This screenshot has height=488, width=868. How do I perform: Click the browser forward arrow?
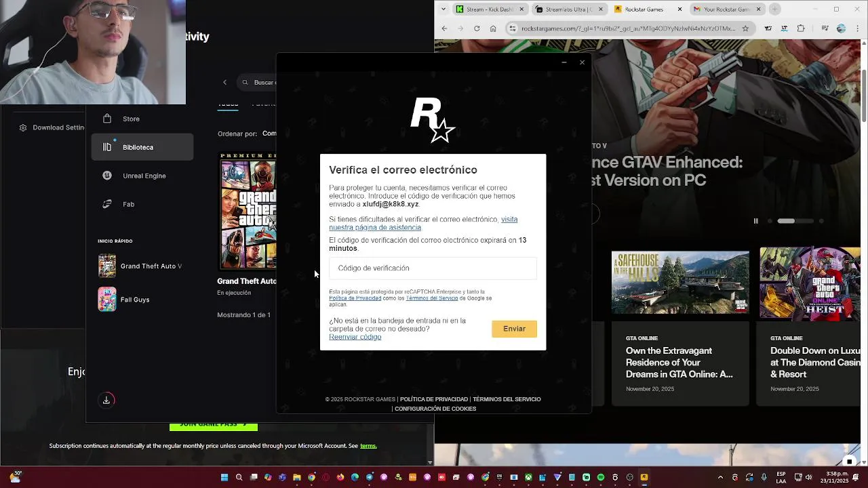pyautogui.click(x=460, y=28)
